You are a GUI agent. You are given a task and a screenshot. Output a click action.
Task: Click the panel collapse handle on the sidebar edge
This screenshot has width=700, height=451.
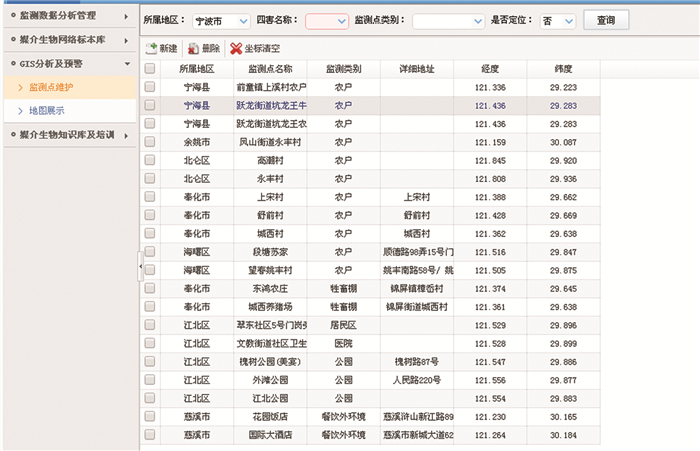[x=139, y=266]
